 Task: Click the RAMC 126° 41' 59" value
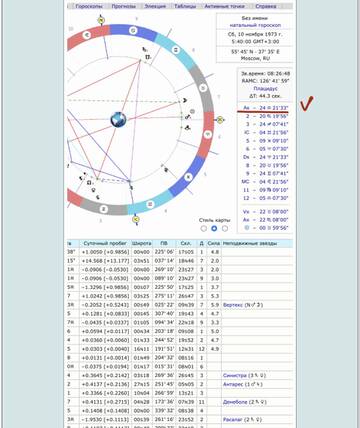[x=265, y=81]
